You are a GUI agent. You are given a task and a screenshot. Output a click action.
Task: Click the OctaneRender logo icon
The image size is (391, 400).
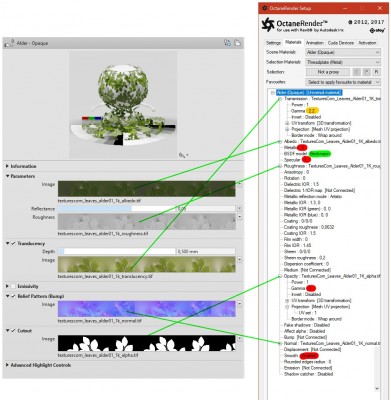(x=268, y=24)
